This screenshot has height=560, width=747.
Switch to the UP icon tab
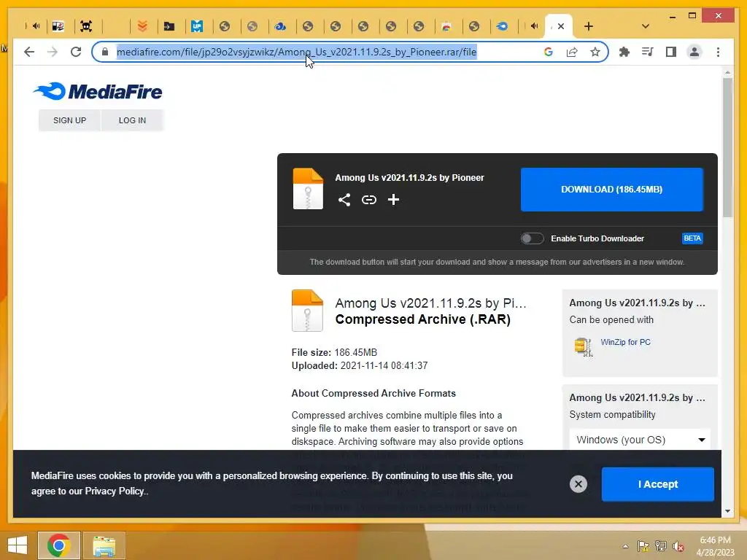(197, 26)
